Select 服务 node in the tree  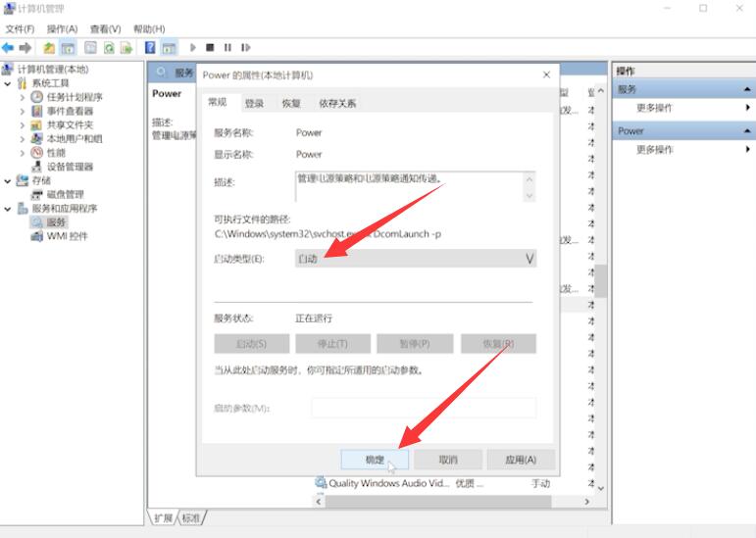coord(56,222)
